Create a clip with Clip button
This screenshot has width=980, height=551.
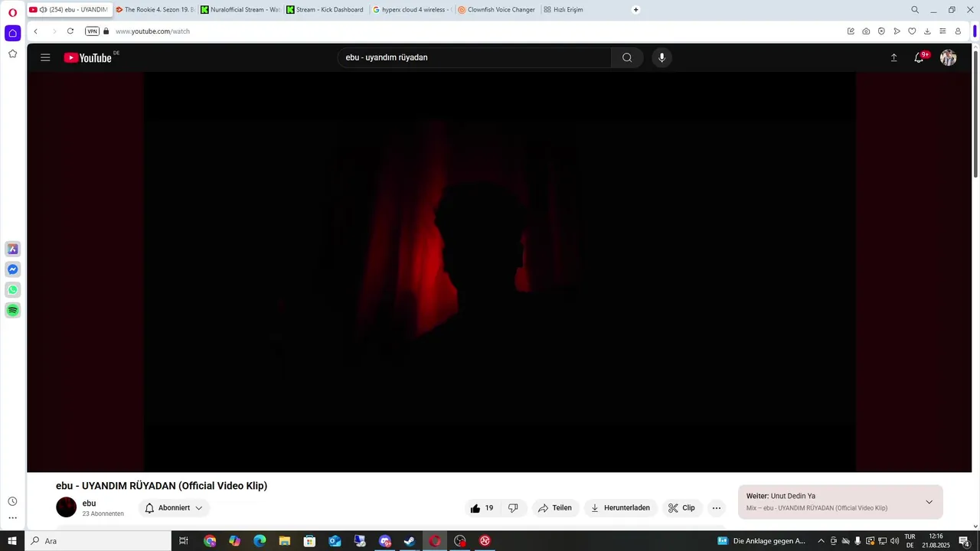[x=681, y=508]
